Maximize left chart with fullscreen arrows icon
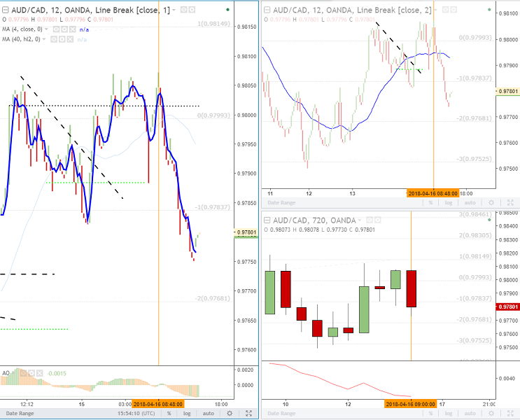This screenshot has height=420, width=520. point(248,414)
